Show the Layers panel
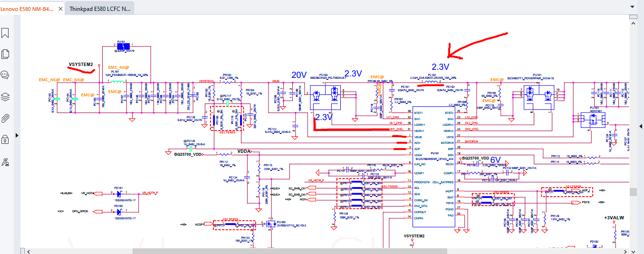644x254 pixels. click(x=5, y=97)
